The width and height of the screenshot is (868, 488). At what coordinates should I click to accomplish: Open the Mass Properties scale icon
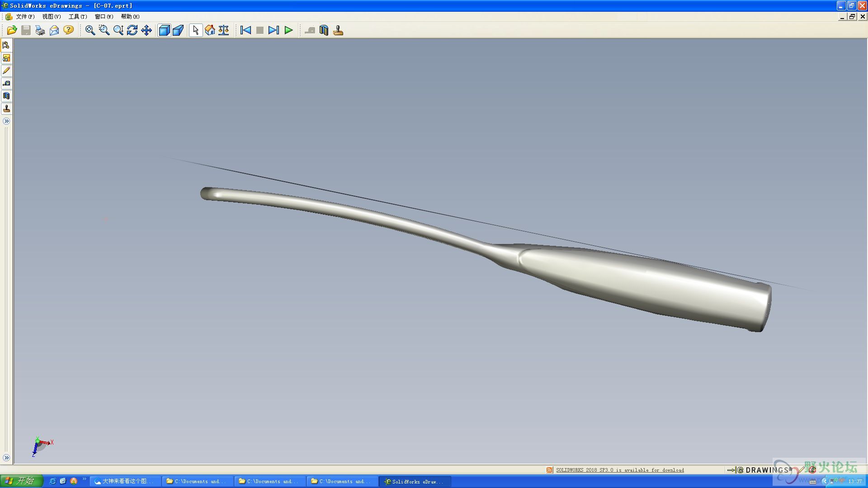[x=224, y=30]
